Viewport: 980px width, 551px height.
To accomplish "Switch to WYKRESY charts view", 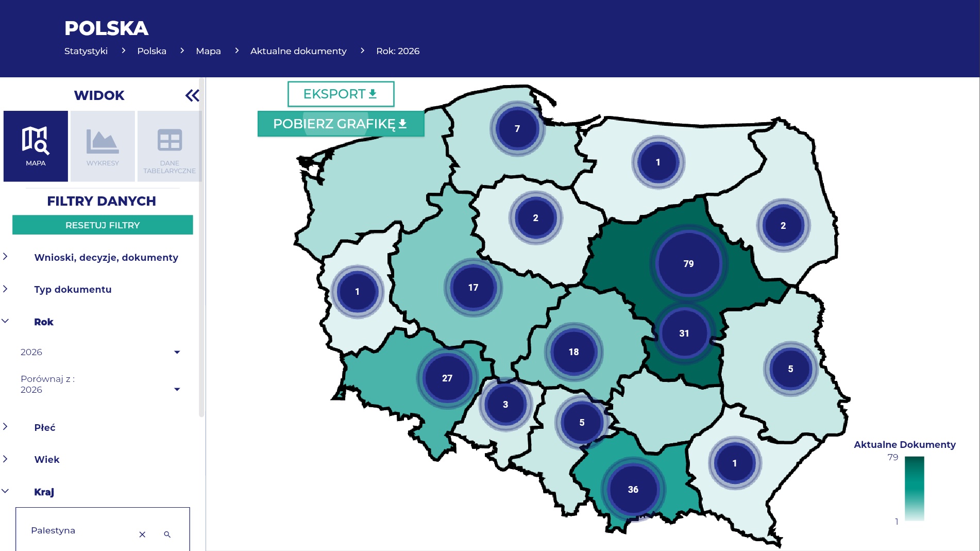I will tap(103, 146).
